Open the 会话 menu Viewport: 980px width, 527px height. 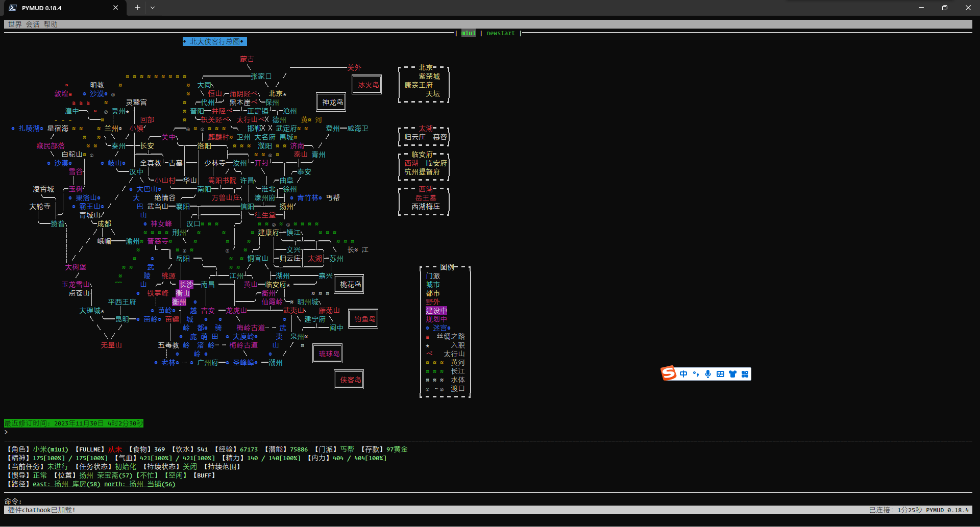click(x=33, y=24)
